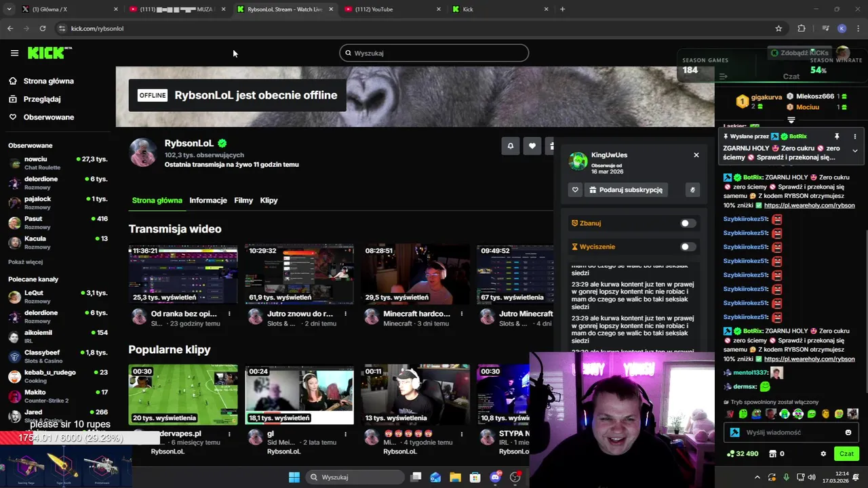Open the emoji picker in chat input
This screenshot has height=488, width=868.
tap(848, 432)
